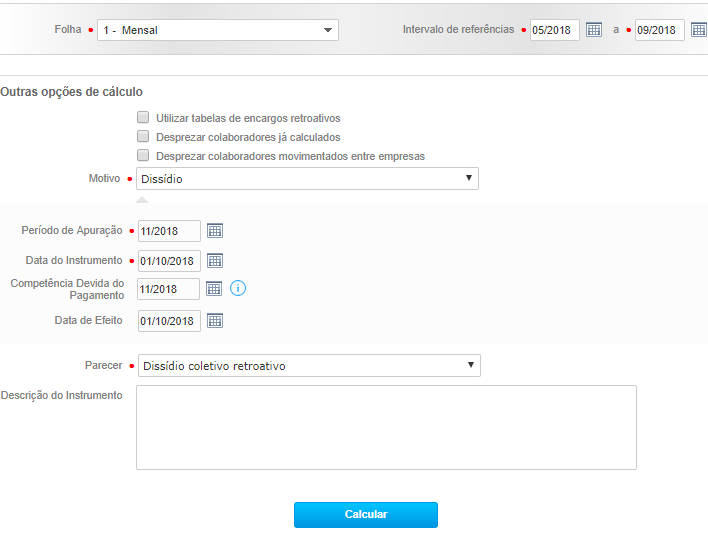Click the interval end field containing 09/2018
Viewport: 708px width, 534px height.
click(659, 30)
